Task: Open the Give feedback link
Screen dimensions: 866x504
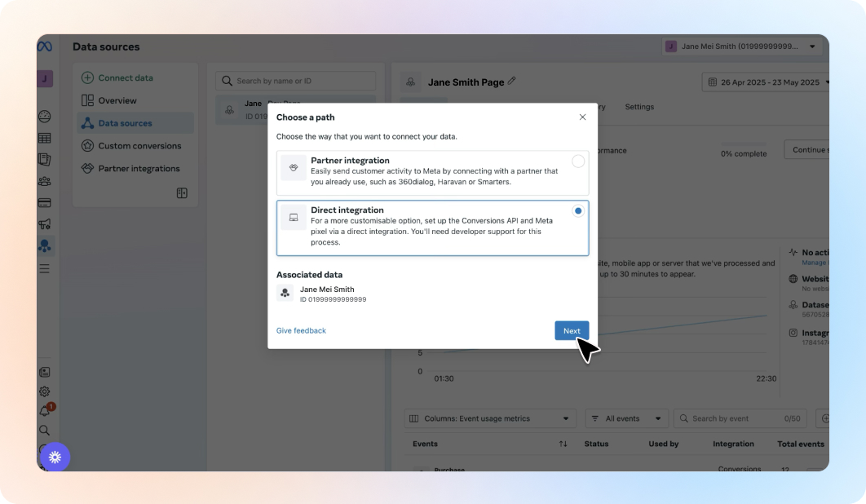Action: (x=301, y=330)
